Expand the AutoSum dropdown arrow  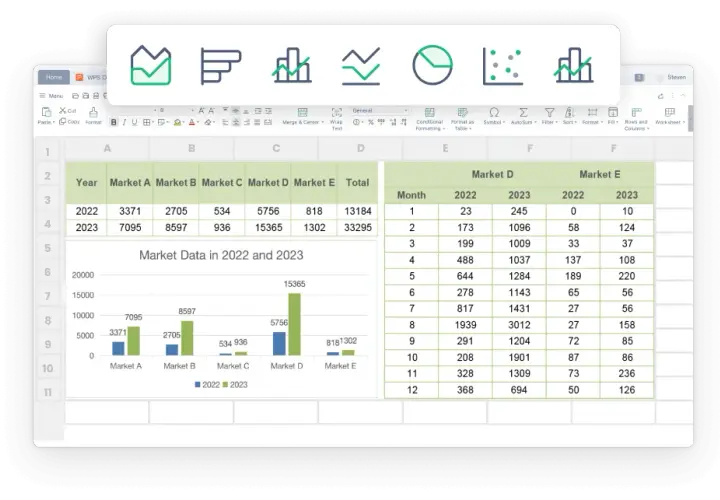pos(535,122)
